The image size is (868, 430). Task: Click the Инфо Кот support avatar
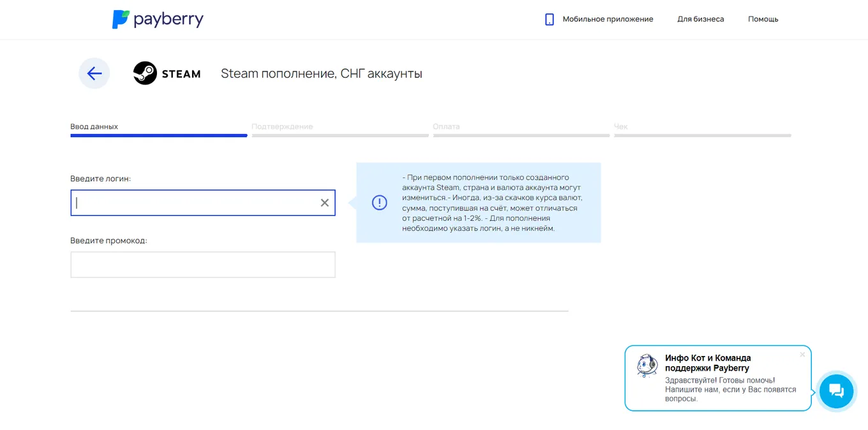pyautogui.click(x=647, y=366)
